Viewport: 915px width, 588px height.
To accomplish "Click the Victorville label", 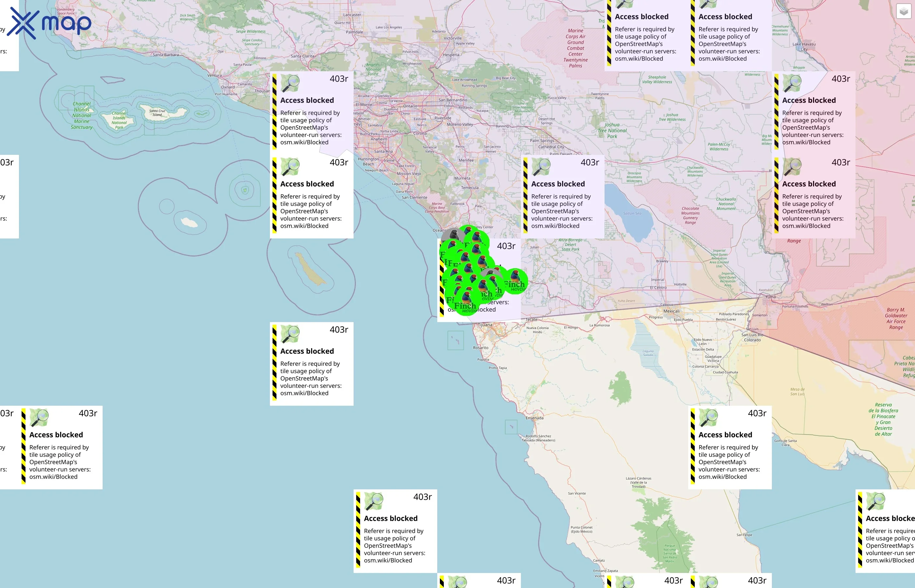I will point(453,38).
